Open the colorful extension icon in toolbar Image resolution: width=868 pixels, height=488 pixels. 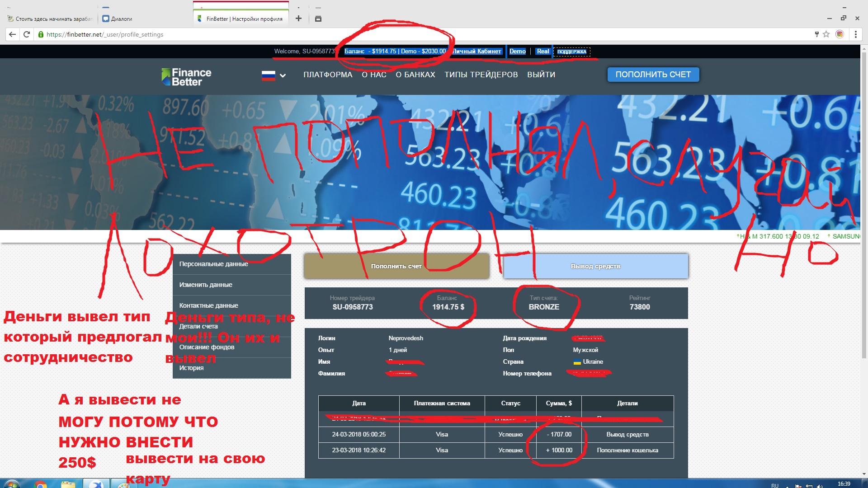840,34
